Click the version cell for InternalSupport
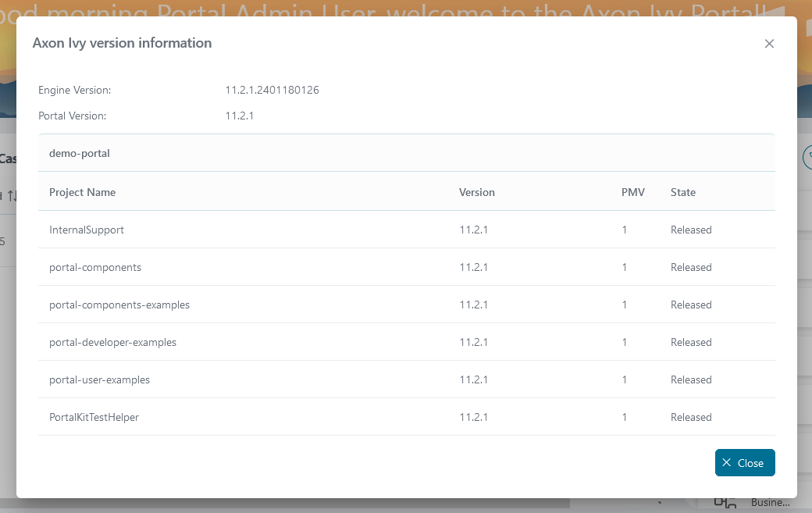The image size is (812, 513). click(x=473, y=230)
